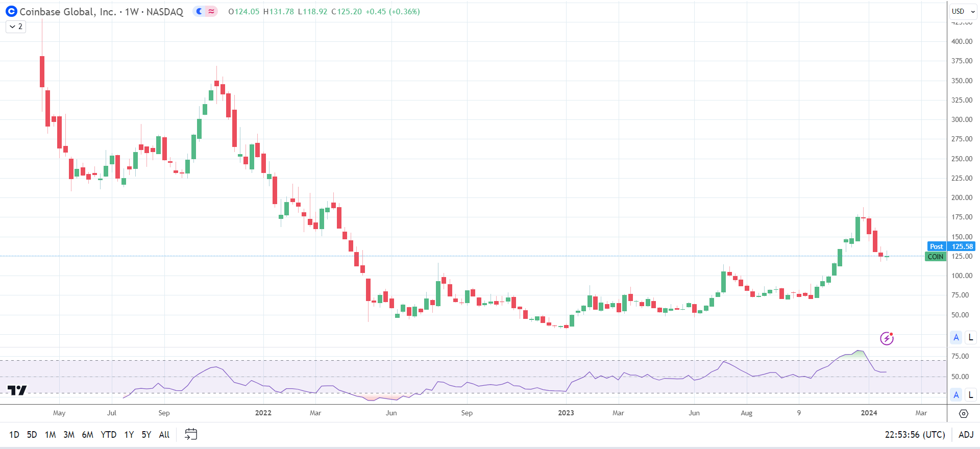Click the 125.58 post-market price value

click(962, 246)
